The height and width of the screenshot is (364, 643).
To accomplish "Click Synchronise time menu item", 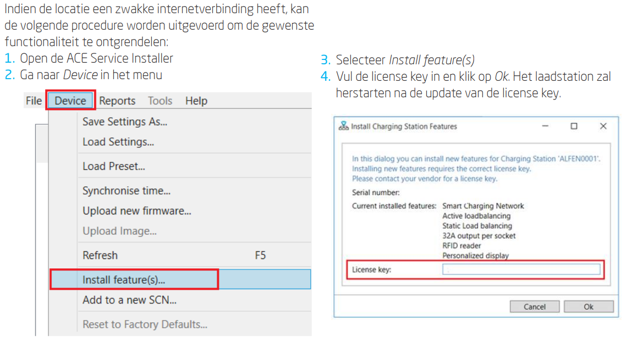I will [x=127, y=191].
